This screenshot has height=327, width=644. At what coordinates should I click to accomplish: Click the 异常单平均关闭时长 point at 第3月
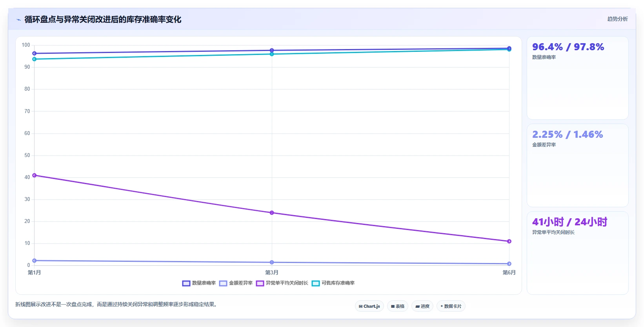click(x=272, y=213)
